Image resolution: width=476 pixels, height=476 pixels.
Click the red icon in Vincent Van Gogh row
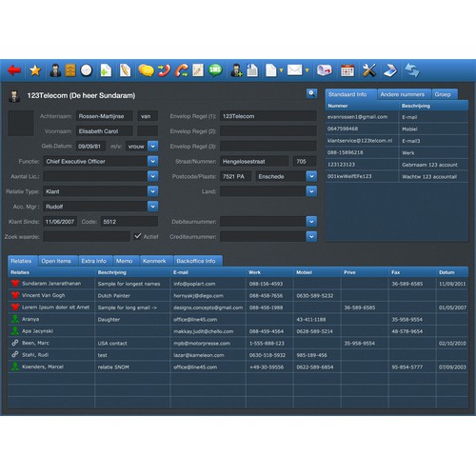point(15,295)
